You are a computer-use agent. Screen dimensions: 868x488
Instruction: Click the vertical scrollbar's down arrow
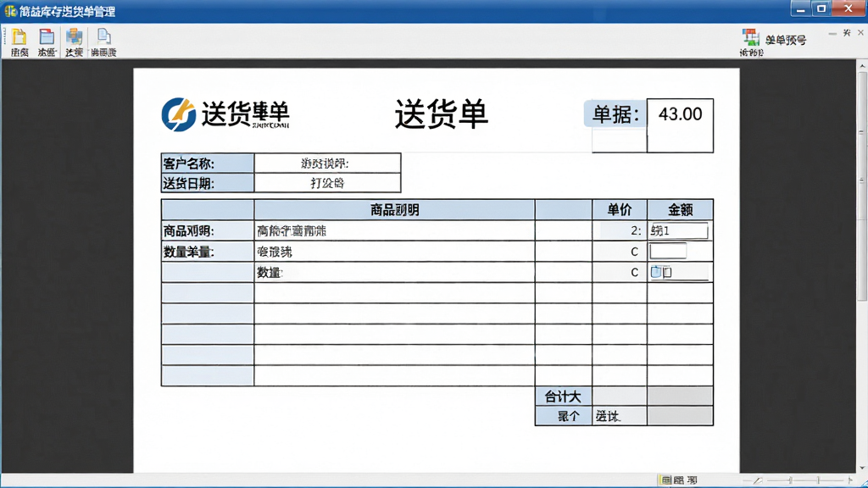pyautogui.click(x=862, y=468)
